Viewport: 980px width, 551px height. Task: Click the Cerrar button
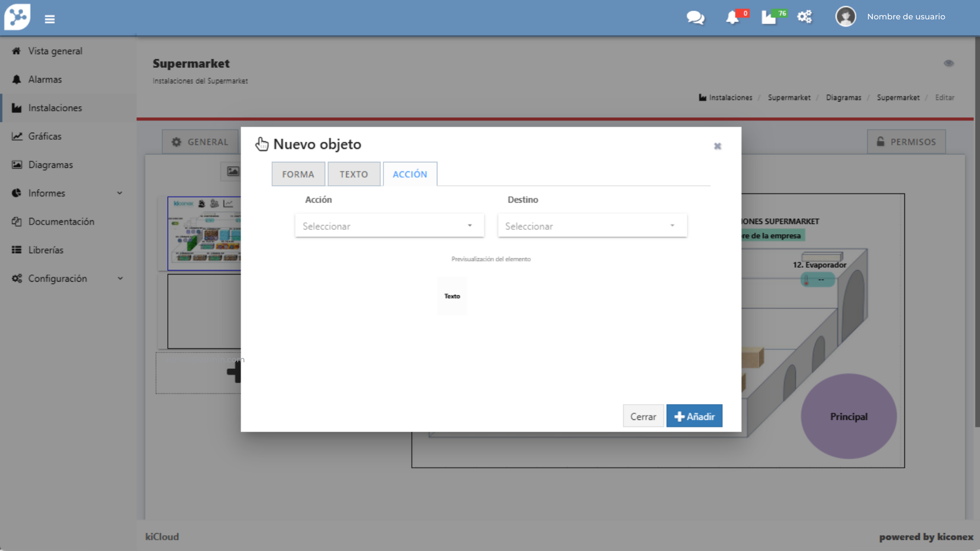(643, 416)
